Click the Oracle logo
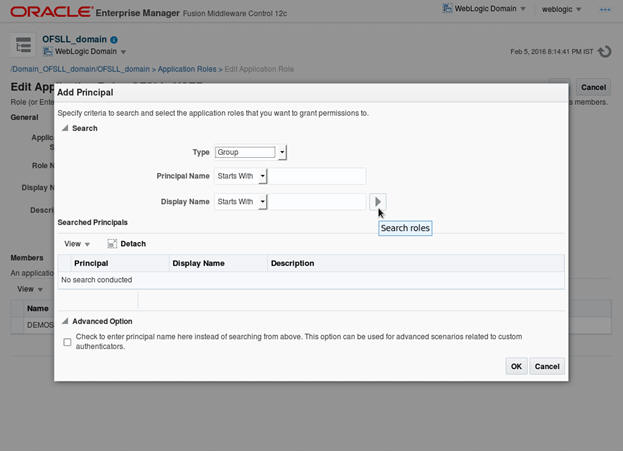Viewport: 623px width, 452px height. pos(52,12)
